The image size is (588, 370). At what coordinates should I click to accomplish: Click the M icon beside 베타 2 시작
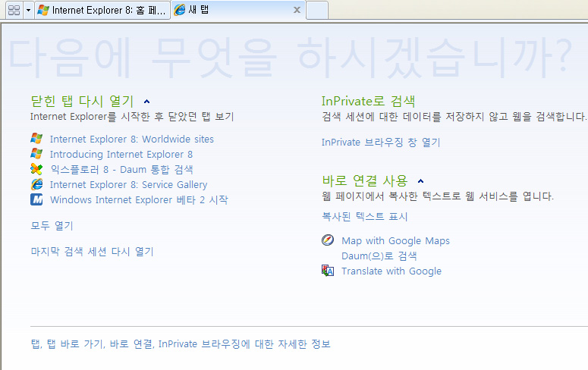(x=36, y=199)
